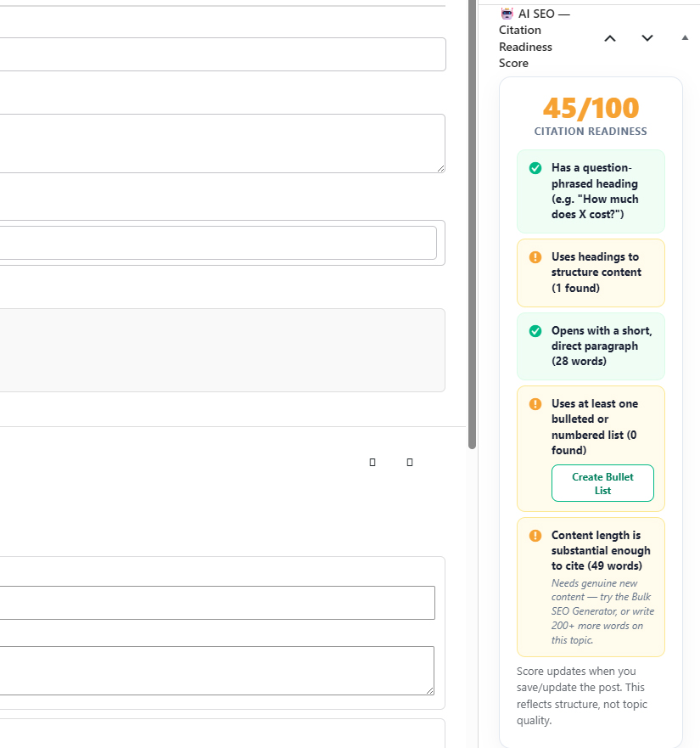Viewport: 700px width, 748px height.
Task: Collapse the AI SEO Citation Readiness panel
Action: pyautogui.click(x=685, y=37)
